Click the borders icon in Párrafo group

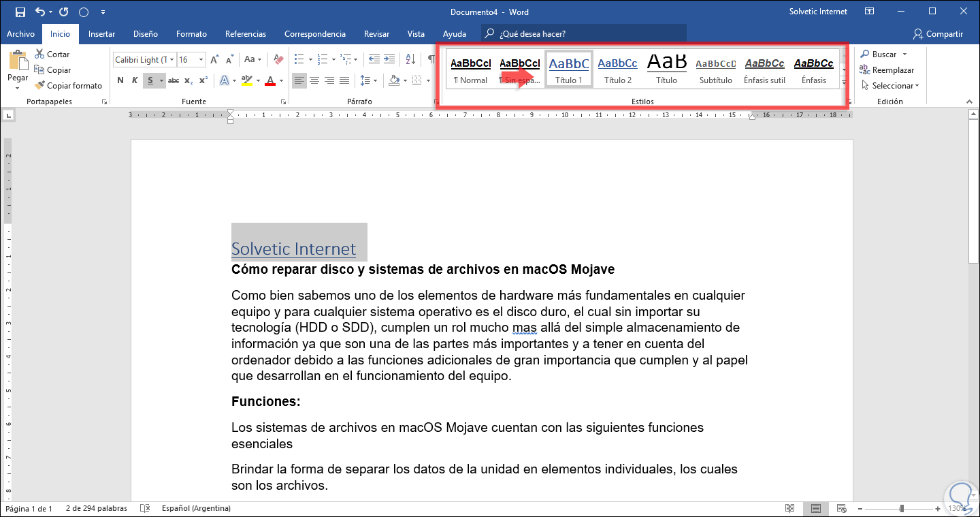416,81
